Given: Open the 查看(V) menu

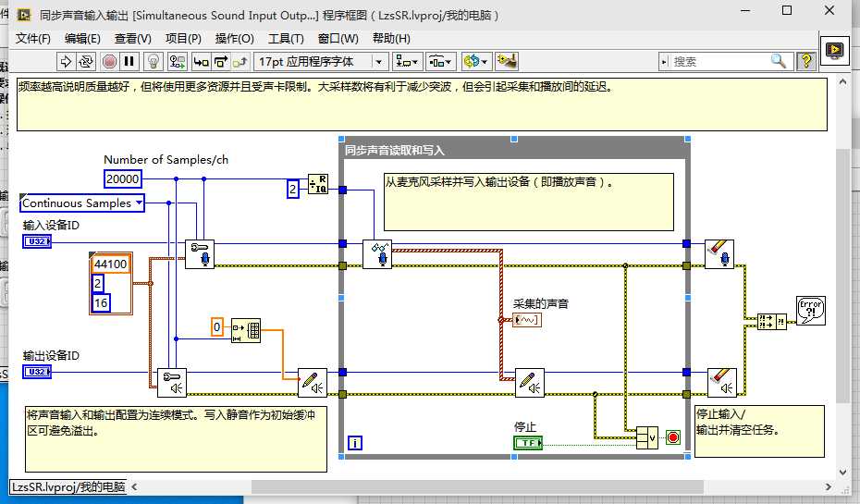Looking at the screenshot, I should pyautogui.click(x=133, y=39).
